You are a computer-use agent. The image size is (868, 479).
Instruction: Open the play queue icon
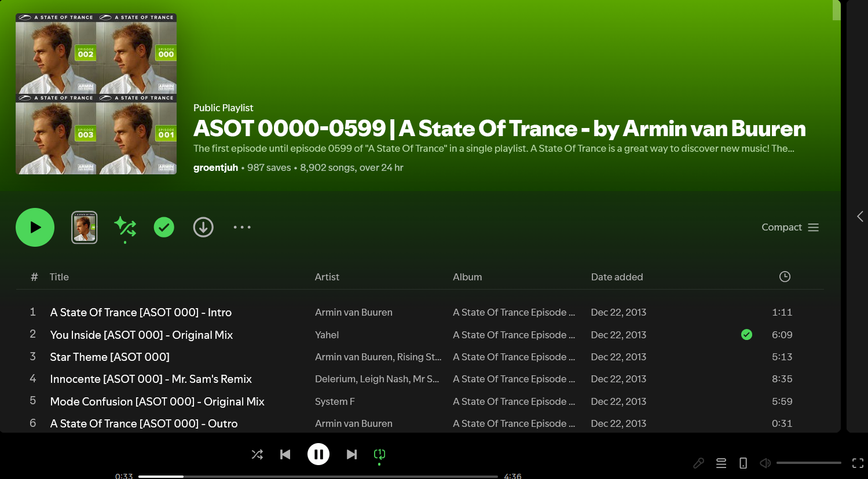tap(721, 463)
